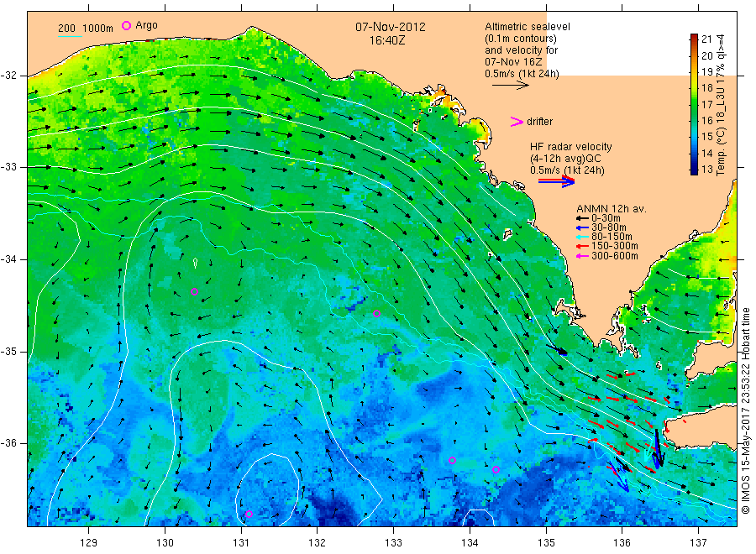Click '07-Nov 16Z' velocity date text
The width and height of the screenshot is (756, 554).
[x=513, y=62]
